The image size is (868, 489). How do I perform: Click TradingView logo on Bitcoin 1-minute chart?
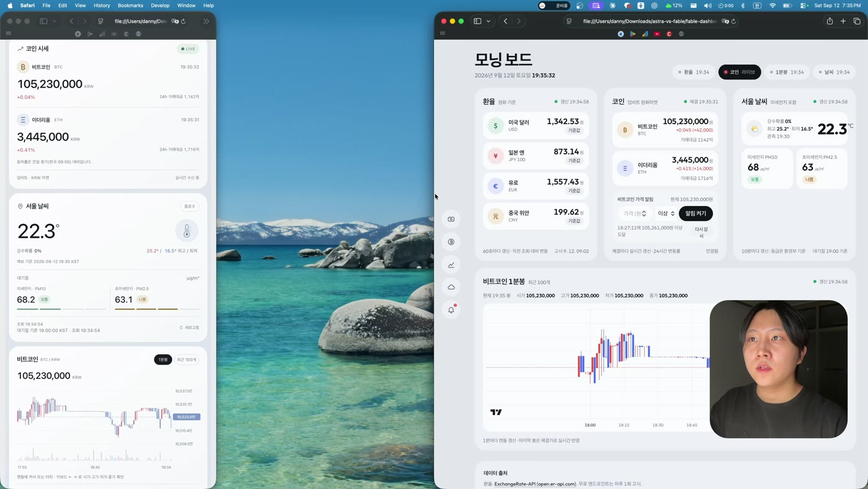pyautogui.click(x=496, y=412)
